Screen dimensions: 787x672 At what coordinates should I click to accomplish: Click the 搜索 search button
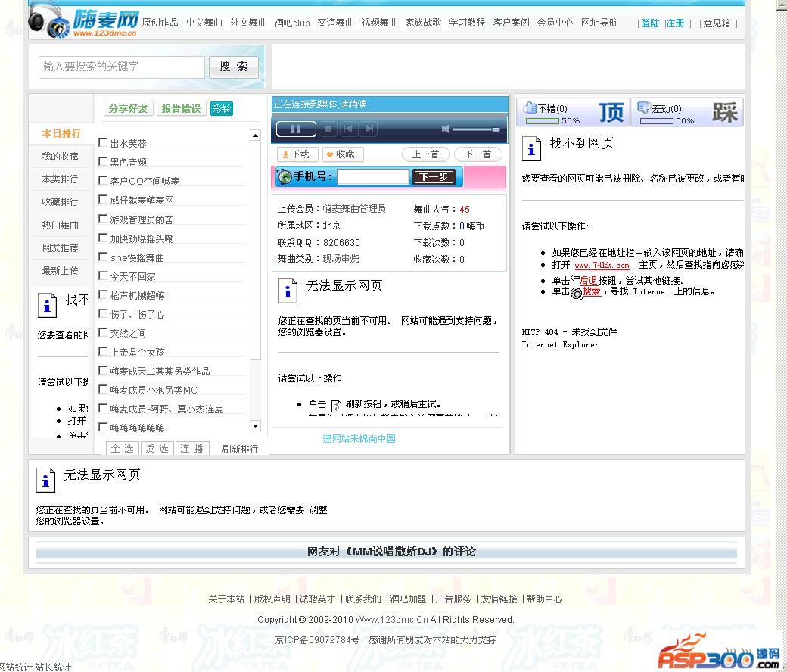click(x=233, y=67)
